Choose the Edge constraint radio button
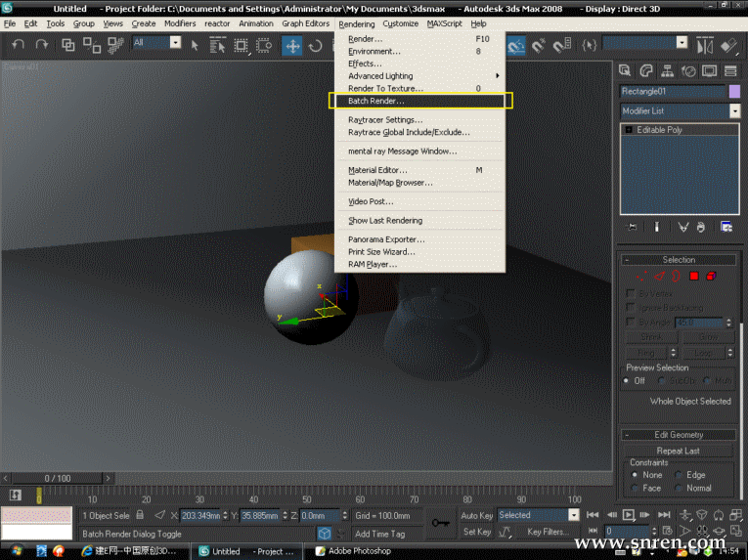 [x=678, y=475]
